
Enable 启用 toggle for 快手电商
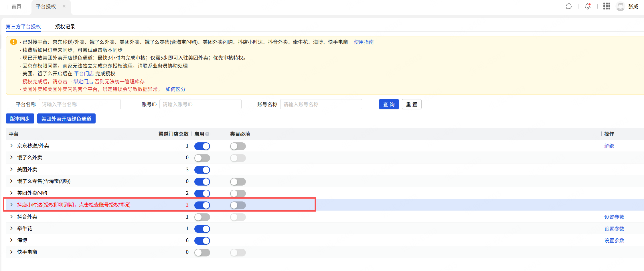coord(202,253)
